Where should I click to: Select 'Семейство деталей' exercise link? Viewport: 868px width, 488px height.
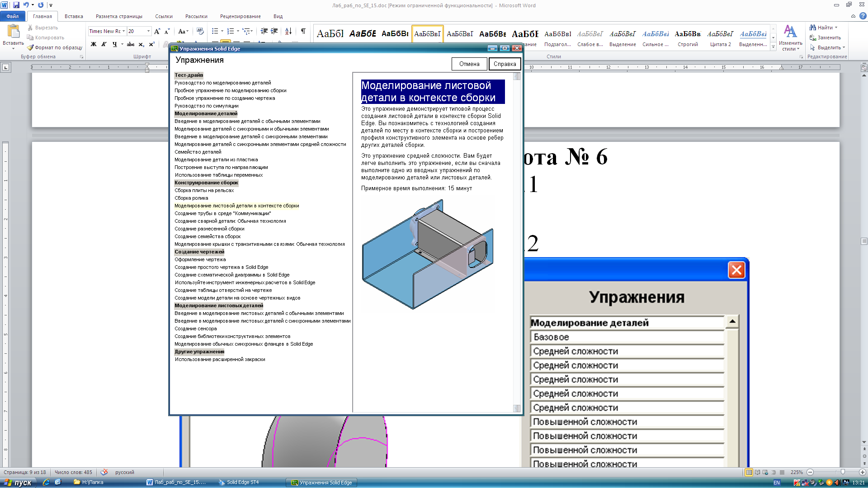coord(198,152)
